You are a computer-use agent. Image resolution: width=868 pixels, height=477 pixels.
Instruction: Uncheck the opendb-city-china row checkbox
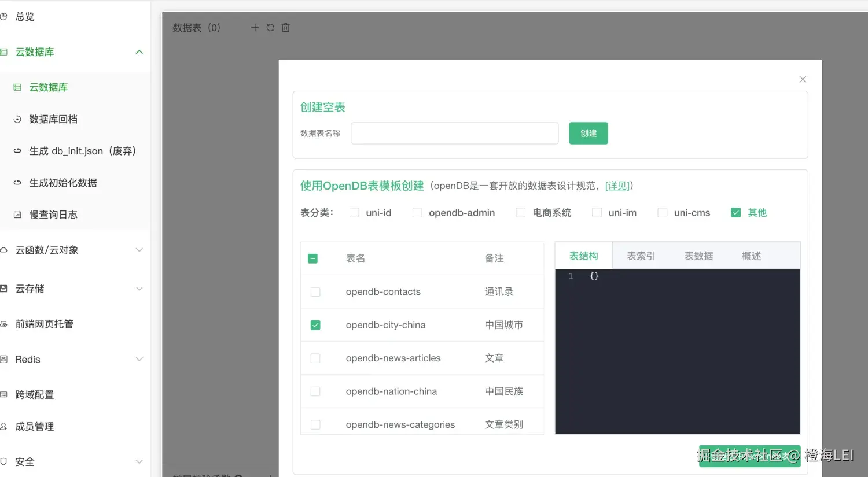[x=315, y=325]
